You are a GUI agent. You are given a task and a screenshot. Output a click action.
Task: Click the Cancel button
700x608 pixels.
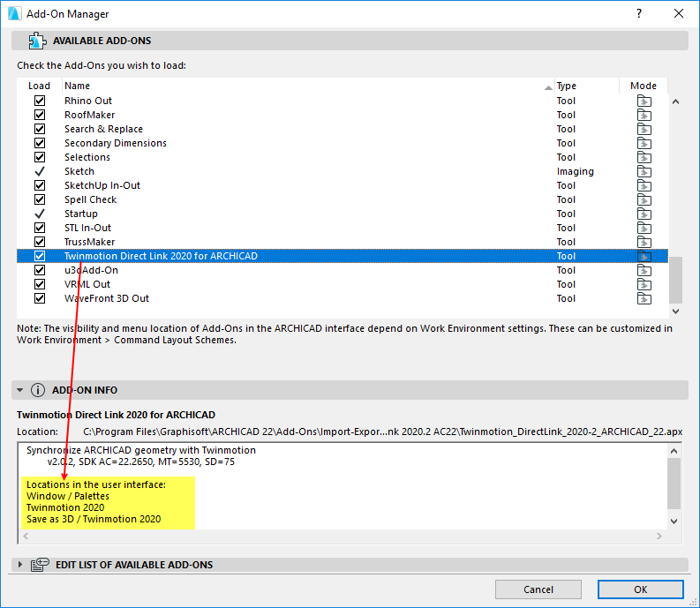tap(538, 589)
